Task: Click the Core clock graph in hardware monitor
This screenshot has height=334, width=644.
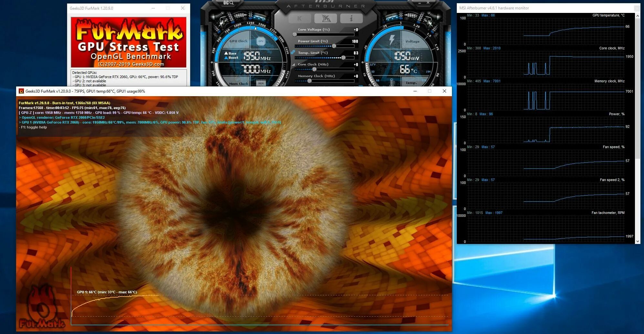Action: click(x=546, y=64)
